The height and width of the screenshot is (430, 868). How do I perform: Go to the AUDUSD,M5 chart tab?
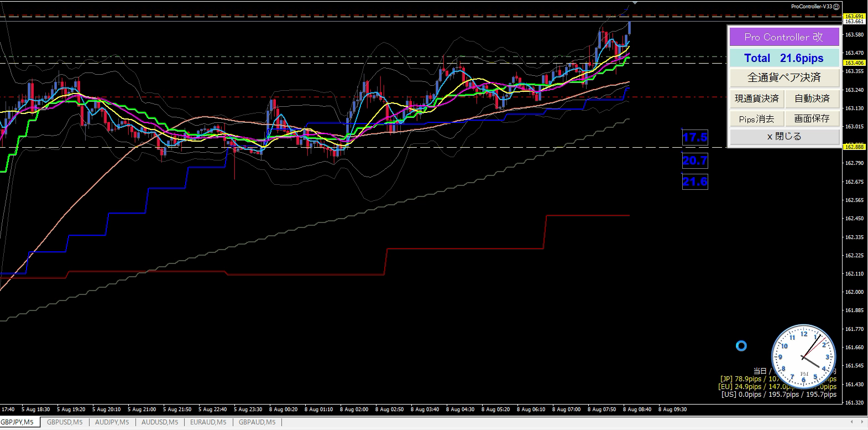pos(160,422)
